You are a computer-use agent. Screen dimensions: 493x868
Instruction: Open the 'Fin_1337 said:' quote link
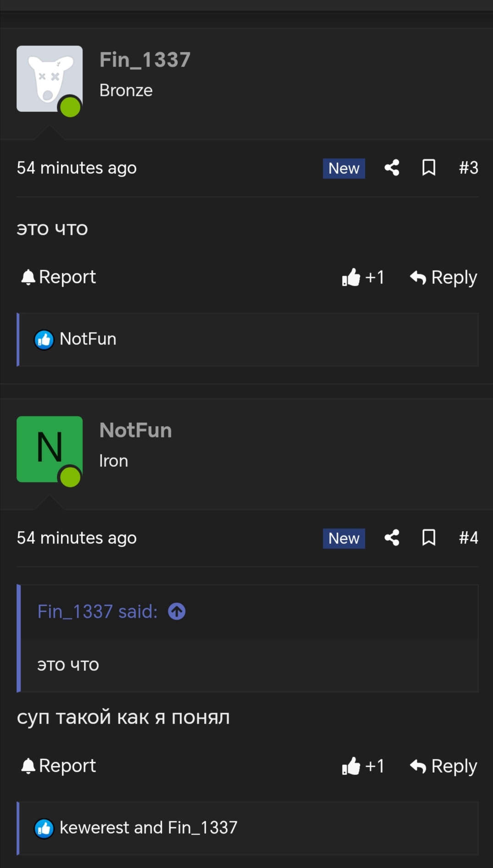[x=97, y=612]
